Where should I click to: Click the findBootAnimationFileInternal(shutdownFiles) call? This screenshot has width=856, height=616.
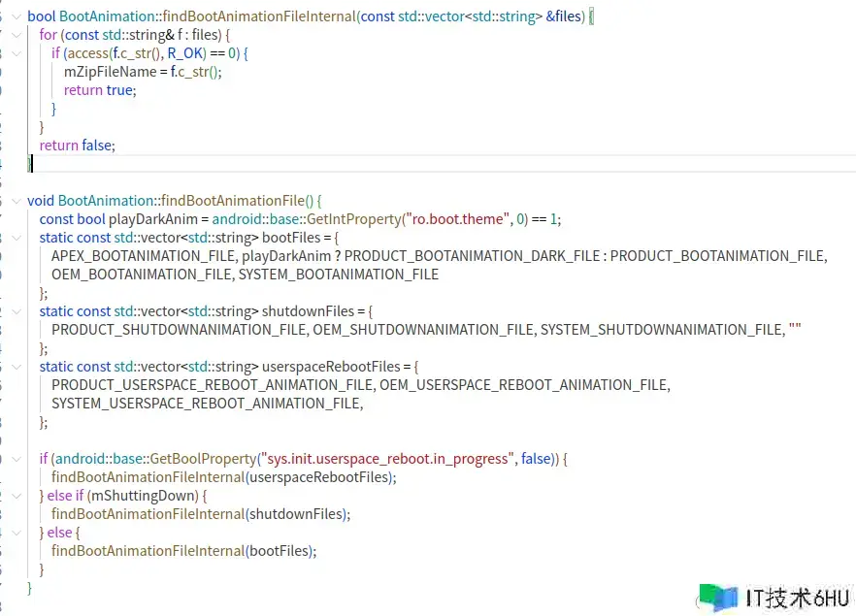click(x=201, y=514)
